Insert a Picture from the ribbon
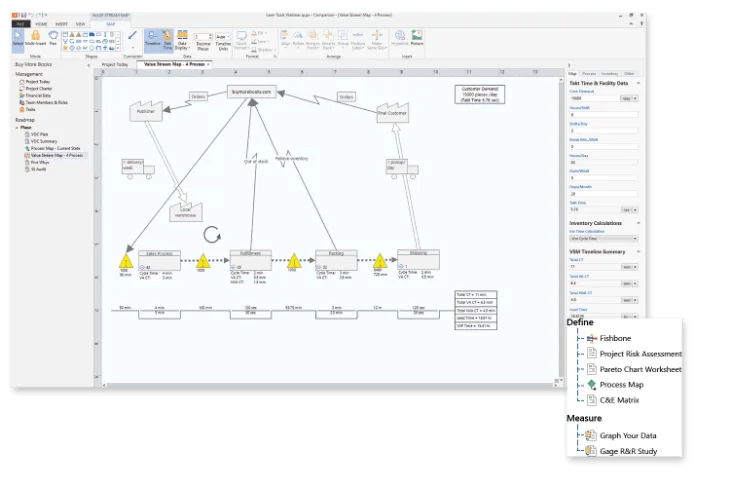Viewport: 730px width, 487px height. pyautogui.click(x=417, y=37)
